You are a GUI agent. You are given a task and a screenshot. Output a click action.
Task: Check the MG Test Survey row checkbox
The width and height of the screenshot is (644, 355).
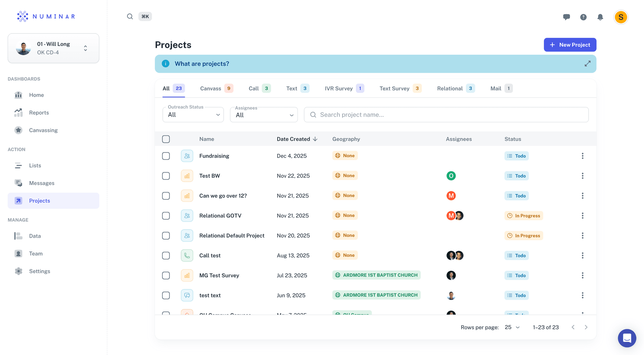[166, 276]
